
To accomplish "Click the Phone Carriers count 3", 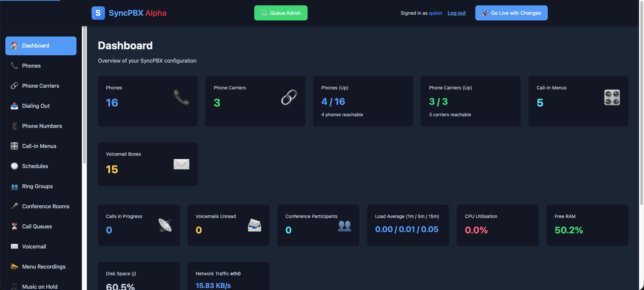I will pyautogui.click(x=217, y=103).
